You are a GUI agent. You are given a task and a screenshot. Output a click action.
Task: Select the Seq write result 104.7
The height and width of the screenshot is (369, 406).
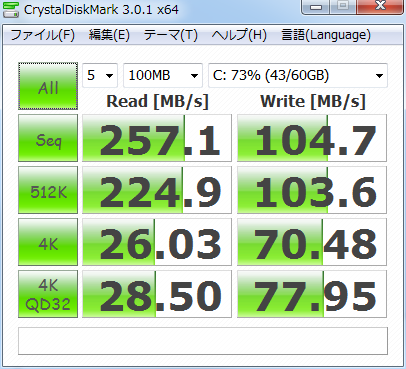[x=312, y=138]
